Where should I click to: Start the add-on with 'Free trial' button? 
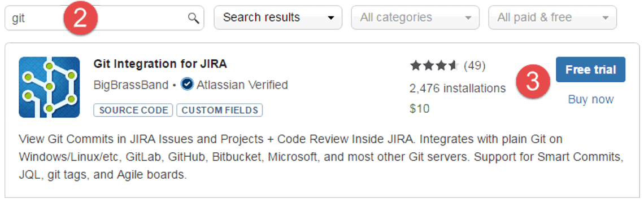click(590, 70)
